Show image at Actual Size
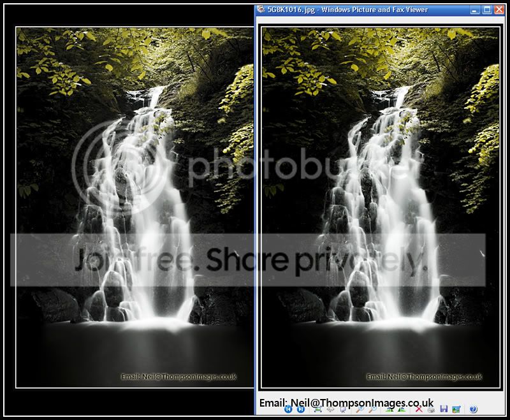Viewport: 510px width, 420px height. pyautogui.click(x=330, y=409)
